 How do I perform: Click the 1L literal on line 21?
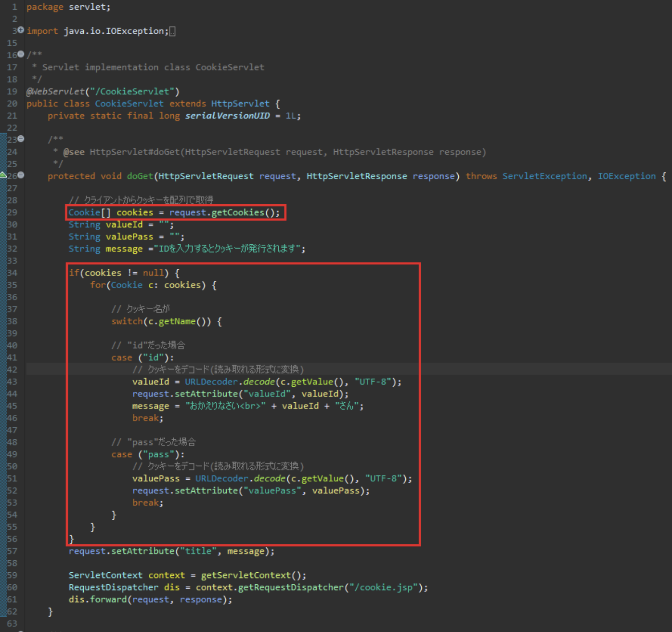(291, 116)
